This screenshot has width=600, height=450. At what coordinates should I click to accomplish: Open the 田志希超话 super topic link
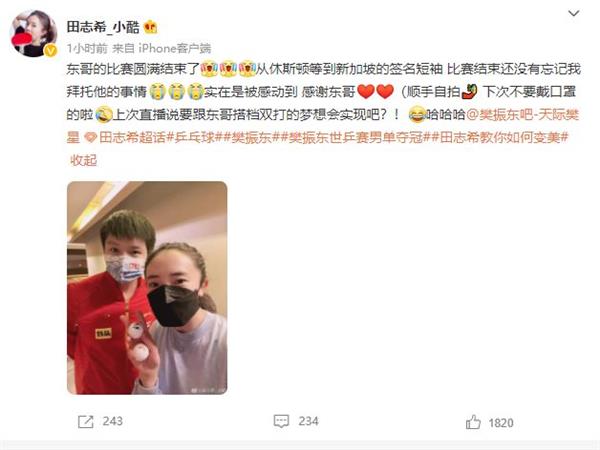click(126, 137)
